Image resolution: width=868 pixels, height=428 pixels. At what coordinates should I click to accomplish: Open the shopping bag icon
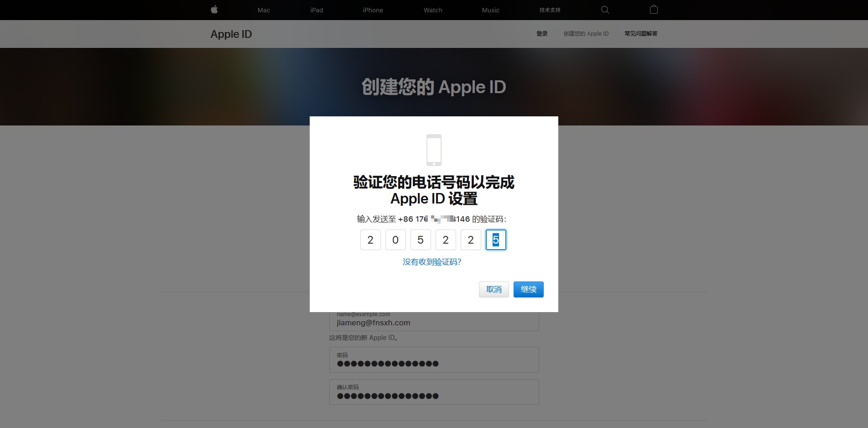(654, 10)
